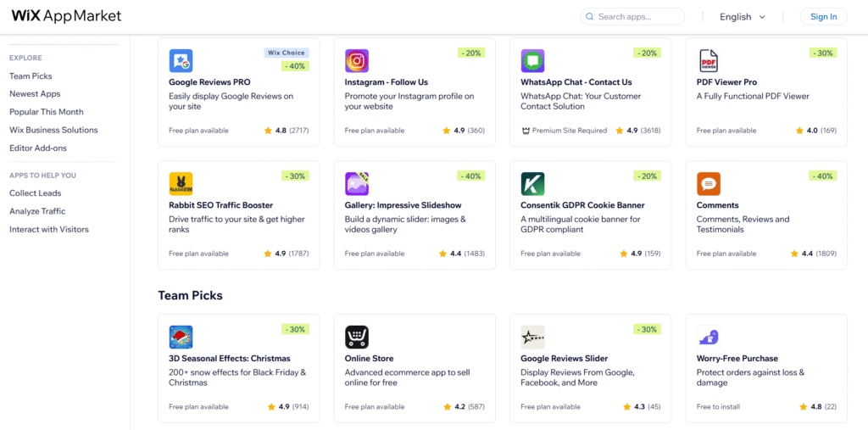Open the Gallery: Impressive Slideshow title
This screenshot has height=430, width=868.
coord(403,205)
